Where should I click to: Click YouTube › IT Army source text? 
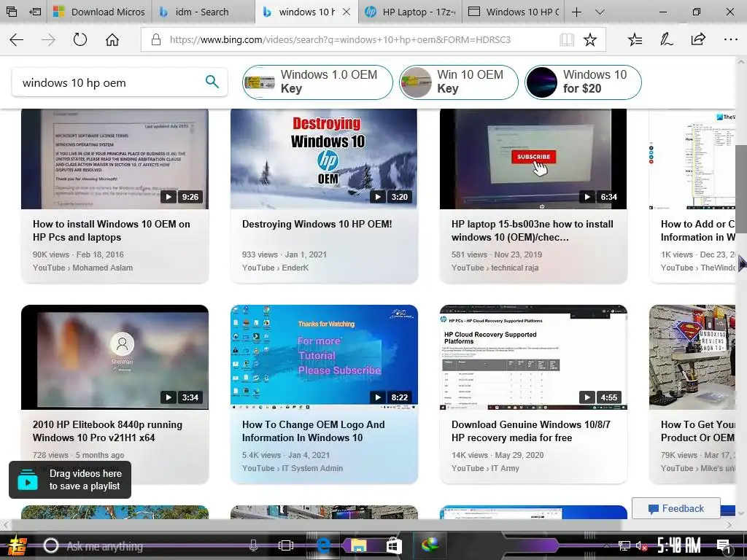coord(485,468)
